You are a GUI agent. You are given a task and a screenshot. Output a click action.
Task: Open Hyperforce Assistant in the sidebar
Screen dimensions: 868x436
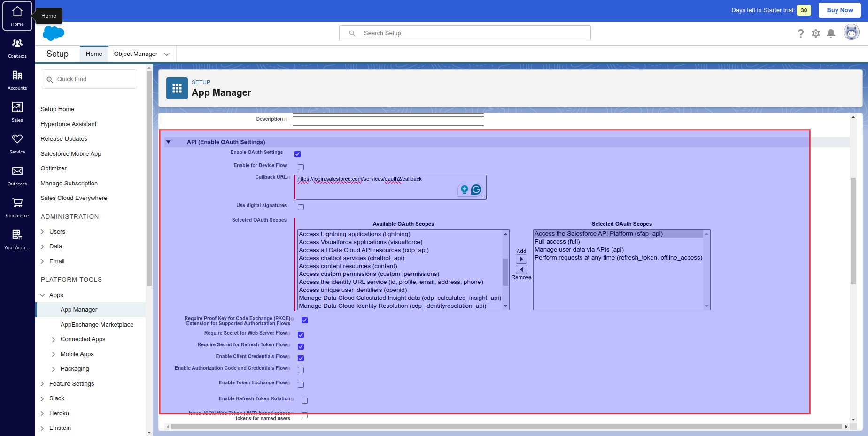(69, 124)
